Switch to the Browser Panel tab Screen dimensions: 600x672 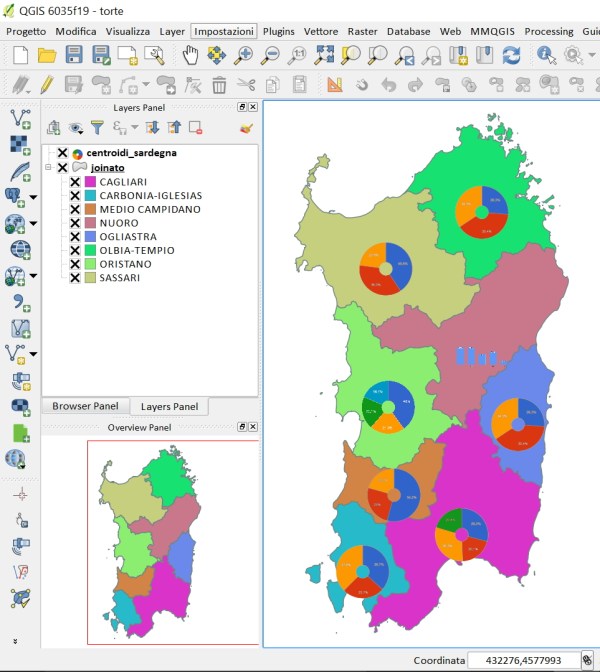pyautogui.click(x=85, y=407)
